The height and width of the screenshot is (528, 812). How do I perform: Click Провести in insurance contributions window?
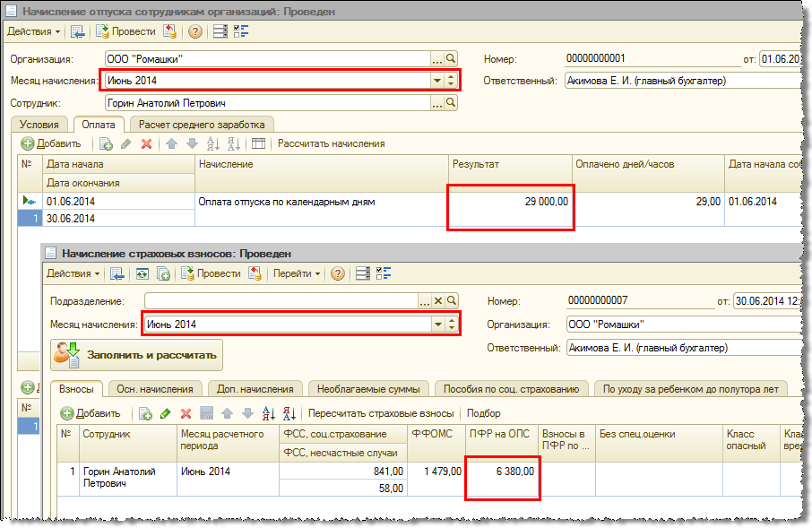[211, 273]
